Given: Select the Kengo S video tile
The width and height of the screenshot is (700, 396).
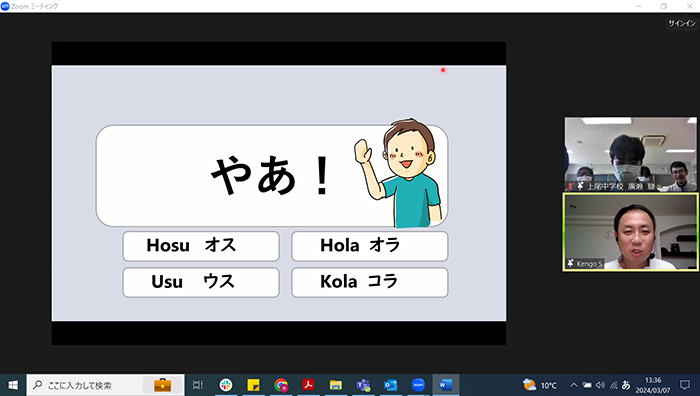Looking at the screenshot, I should (x=630, y=232).
